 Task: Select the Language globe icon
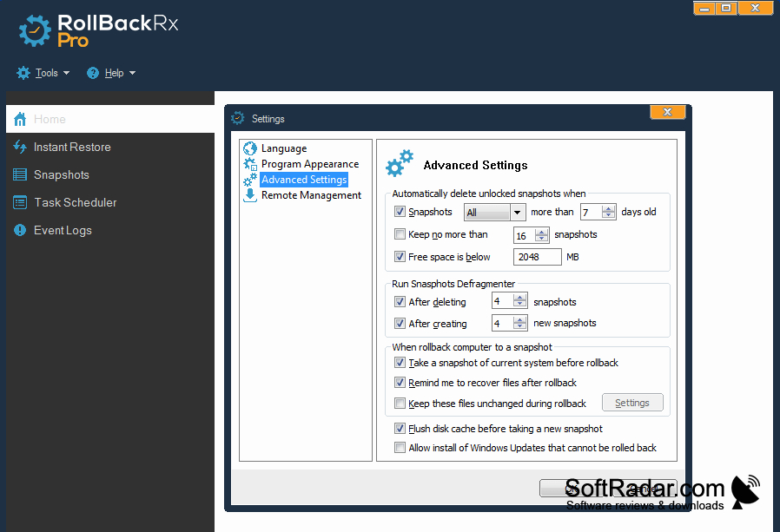click(x=249, y=148)
